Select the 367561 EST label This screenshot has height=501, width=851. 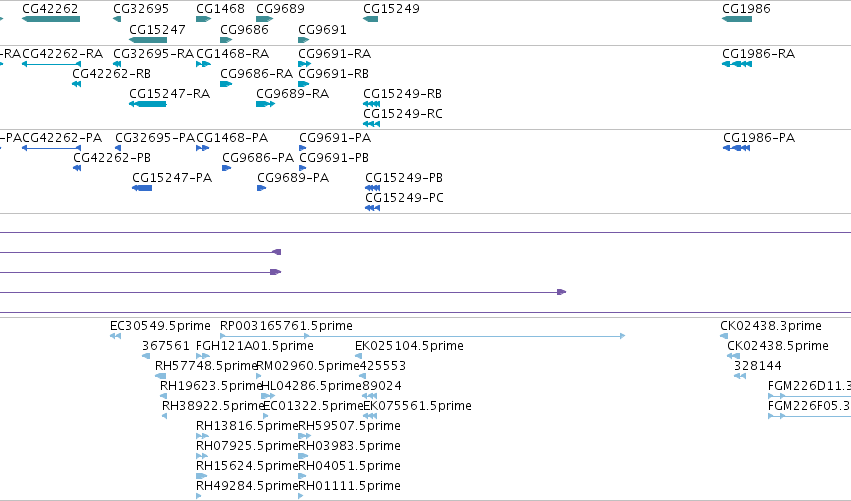coord(166,346)
